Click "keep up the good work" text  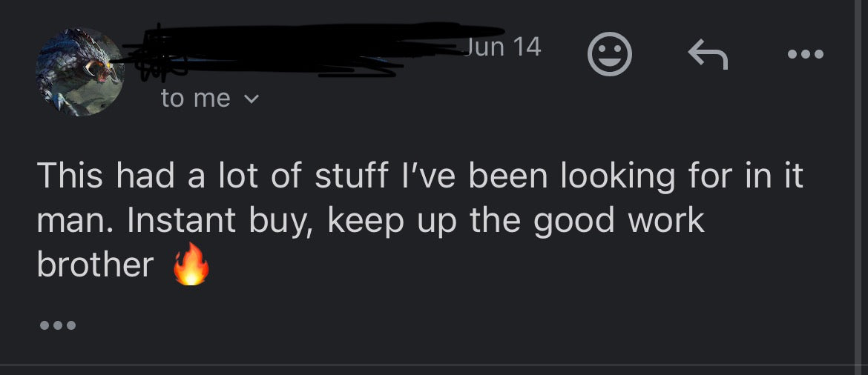pos(516,221)
